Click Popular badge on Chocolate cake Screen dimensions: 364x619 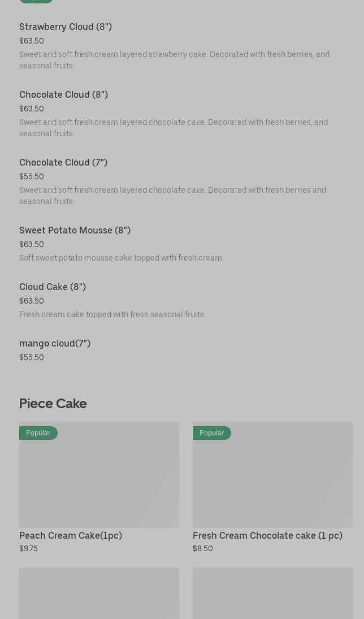pyautogui.click(x=212, y=433)
